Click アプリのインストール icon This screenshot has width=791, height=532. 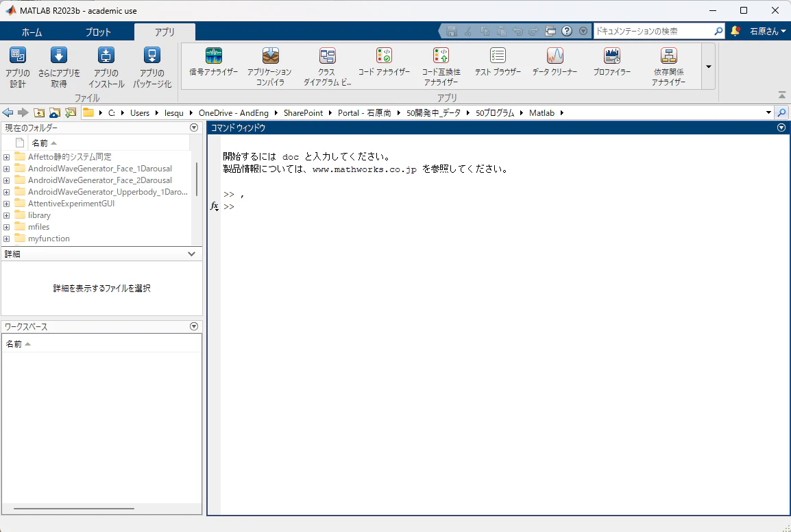106,56
